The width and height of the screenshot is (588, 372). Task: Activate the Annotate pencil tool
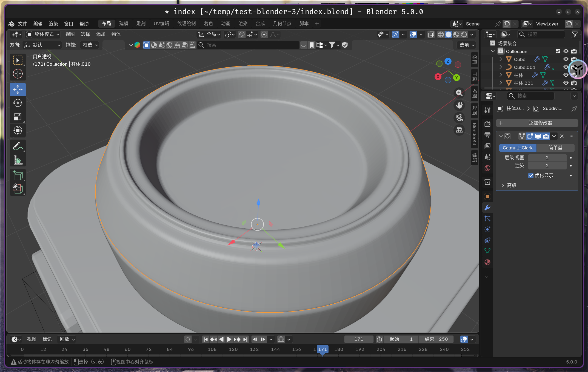point(18,146)
